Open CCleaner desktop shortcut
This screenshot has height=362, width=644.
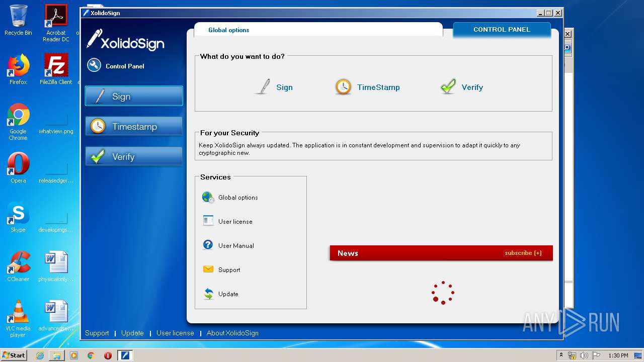18,266
